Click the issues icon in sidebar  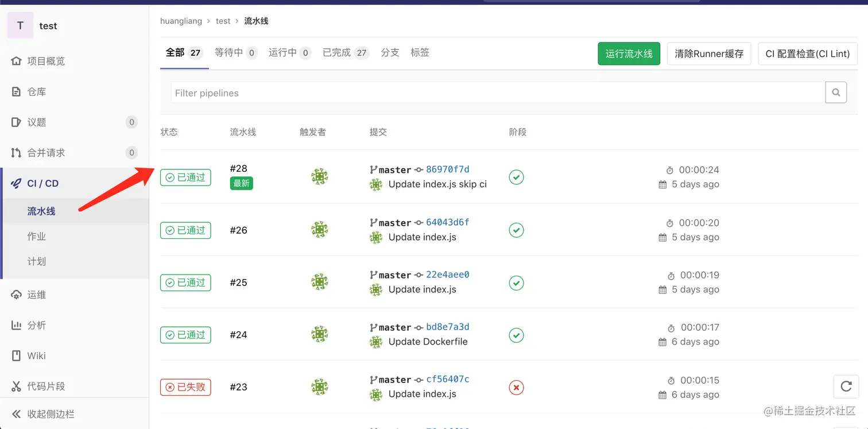(x=16, y=122)
